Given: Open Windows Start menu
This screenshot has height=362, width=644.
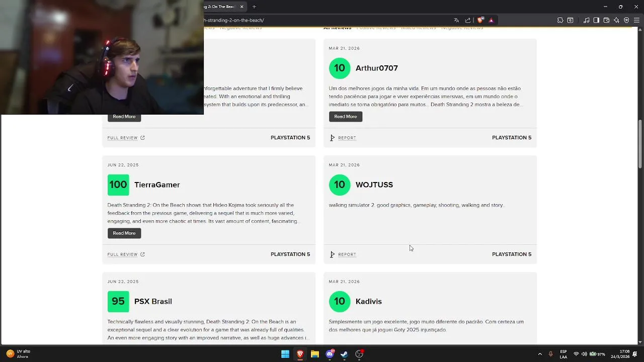Looking at the screenshot, I should click(x=285, y=354).
